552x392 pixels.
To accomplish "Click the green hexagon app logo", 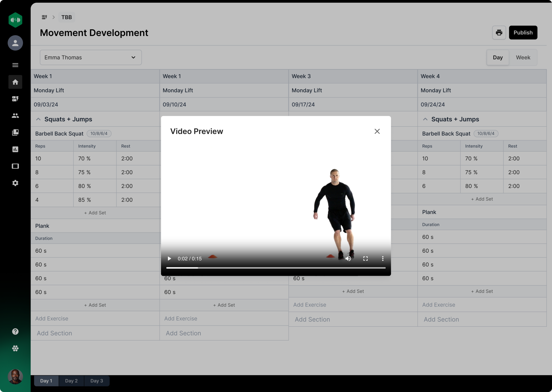I will [x=15, y=20].
